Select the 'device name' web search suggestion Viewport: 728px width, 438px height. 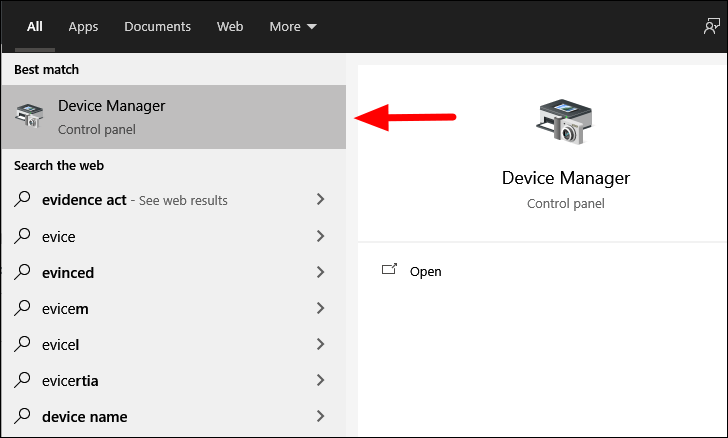pos(174,417)
